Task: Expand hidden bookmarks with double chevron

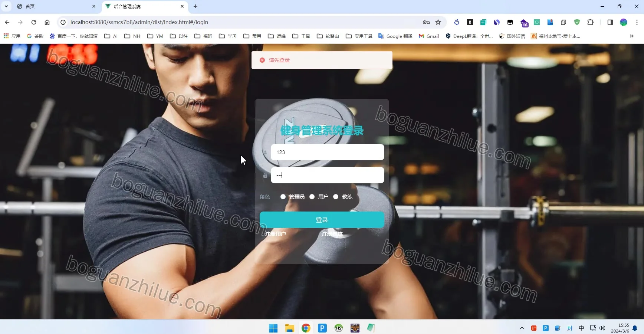Action: point(632,36)
